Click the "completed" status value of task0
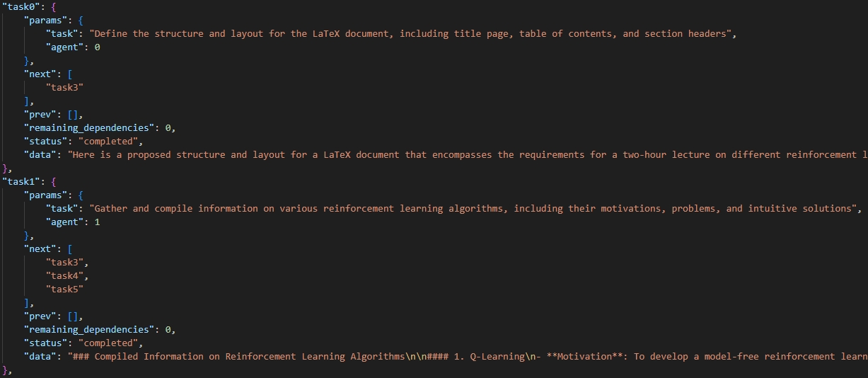Viewport: 868px width, 378px height. coord(108,141)
